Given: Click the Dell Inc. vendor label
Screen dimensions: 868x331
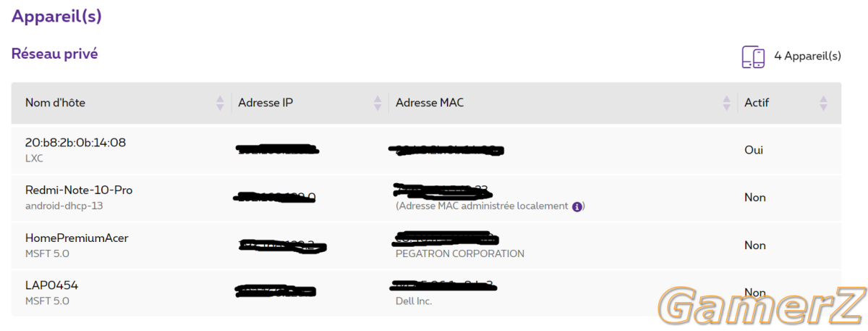Looking at the screenshot, I should point(414,301).
